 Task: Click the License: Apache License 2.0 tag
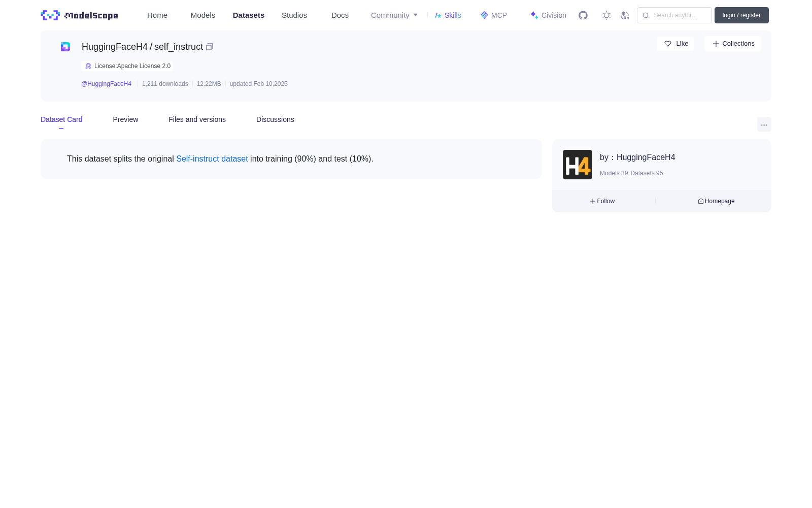pyautogui.click(x=127, y=66)
